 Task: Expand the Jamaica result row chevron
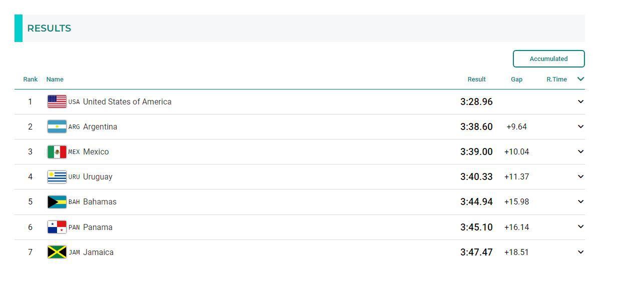point(580,252)
